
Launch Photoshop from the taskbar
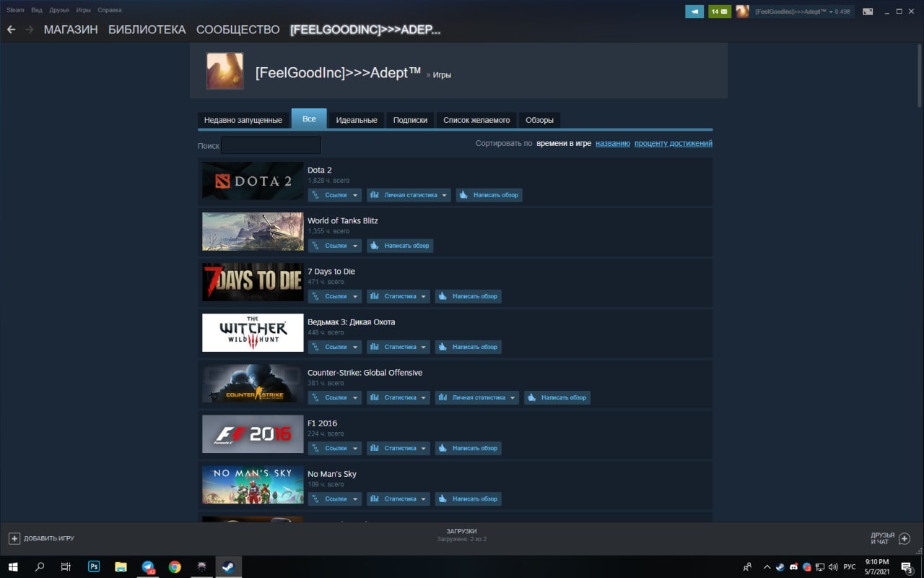[x=94, y=567]
